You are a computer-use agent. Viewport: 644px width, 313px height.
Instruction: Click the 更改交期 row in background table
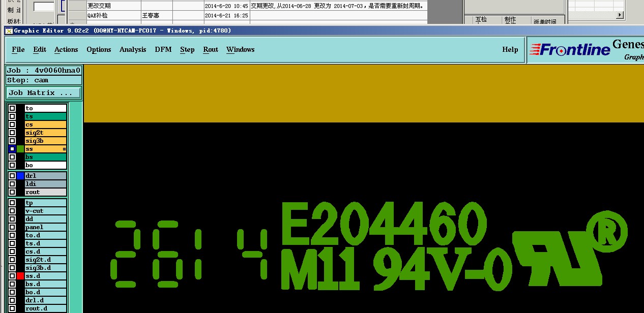248,6
